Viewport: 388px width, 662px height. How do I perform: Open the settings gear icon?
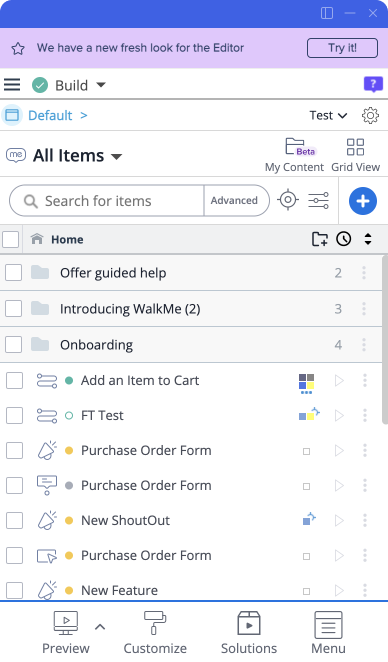[x=370, y=115]
